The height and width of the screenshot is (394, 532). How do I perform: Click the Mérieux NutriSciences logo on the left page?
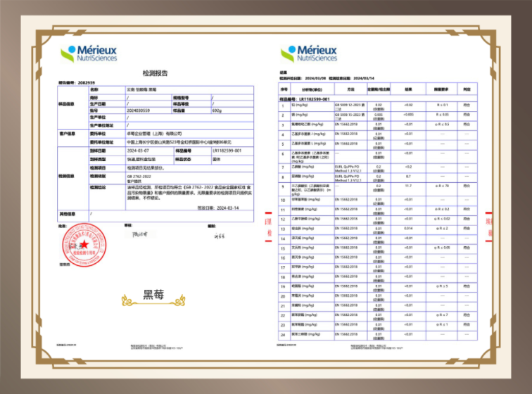89,54
